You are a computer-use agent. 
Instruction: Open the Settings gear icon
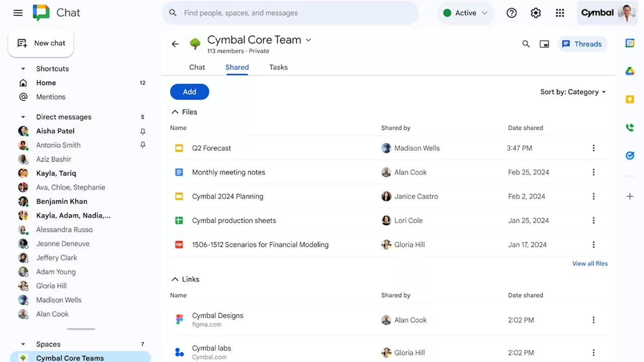[536, 13]
